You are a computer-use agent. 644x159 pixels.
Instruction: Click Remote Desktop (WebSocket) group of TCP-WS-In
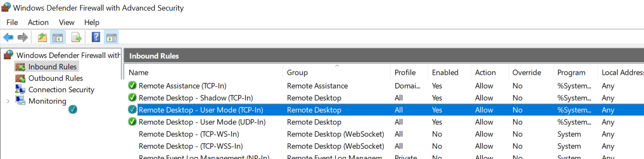point(335,134)
